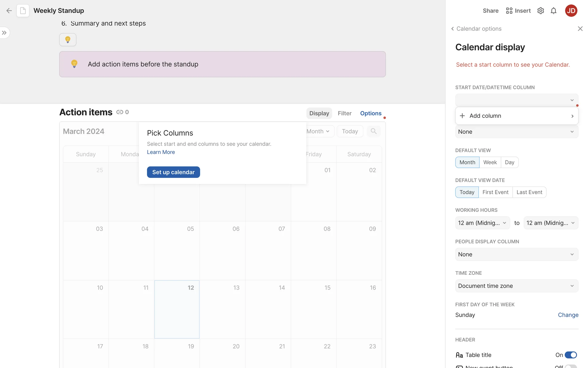588x368 pixels.
Task: Open document settings gear icon
Action: (x=541, y=11)
